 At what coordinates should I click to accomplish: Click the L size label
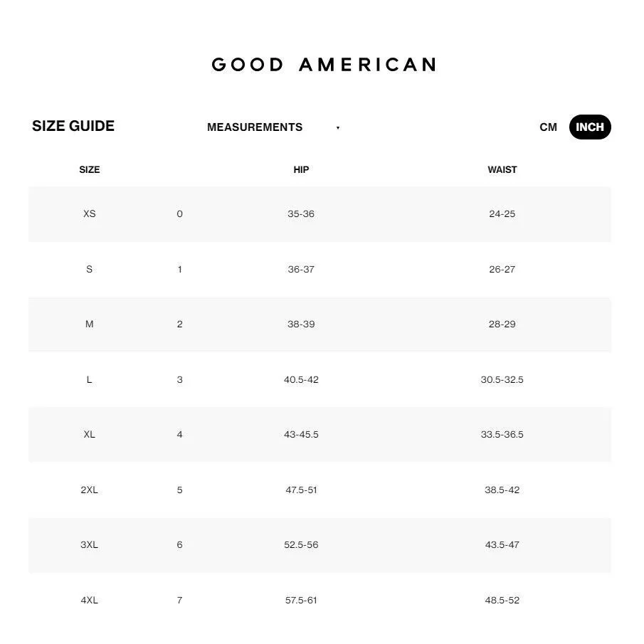coord(90,380)
